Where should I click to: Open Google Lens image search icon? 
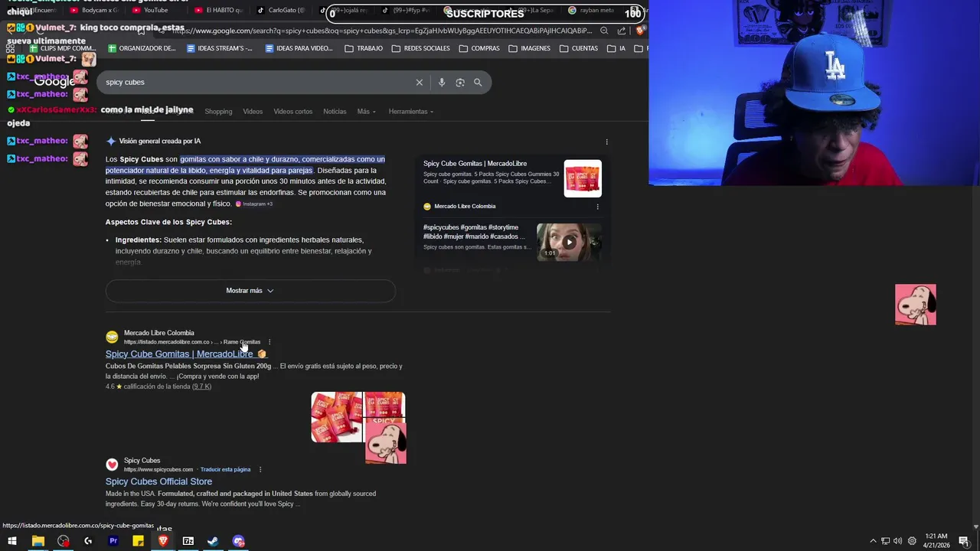click(460, 83)
